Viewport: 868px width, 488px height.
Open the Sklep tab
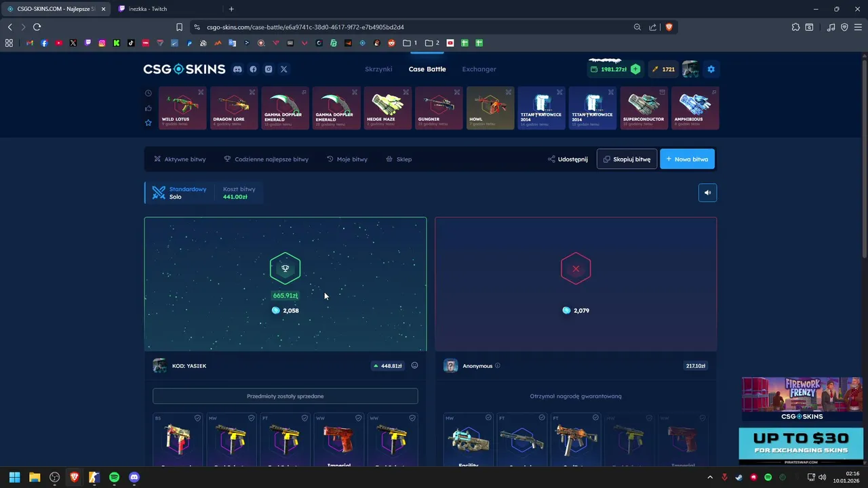click(x=399, y=159)
